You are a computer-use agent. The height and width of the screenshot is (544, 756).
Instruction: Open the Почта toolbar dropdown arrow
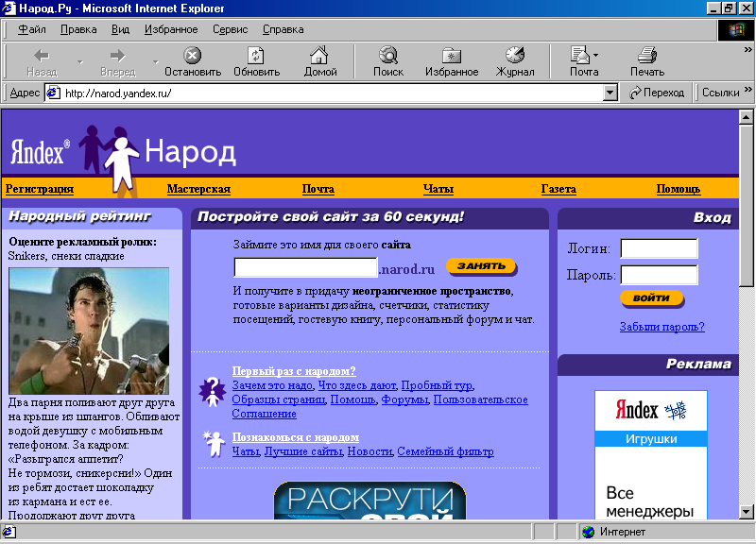[x=596, y=56]
